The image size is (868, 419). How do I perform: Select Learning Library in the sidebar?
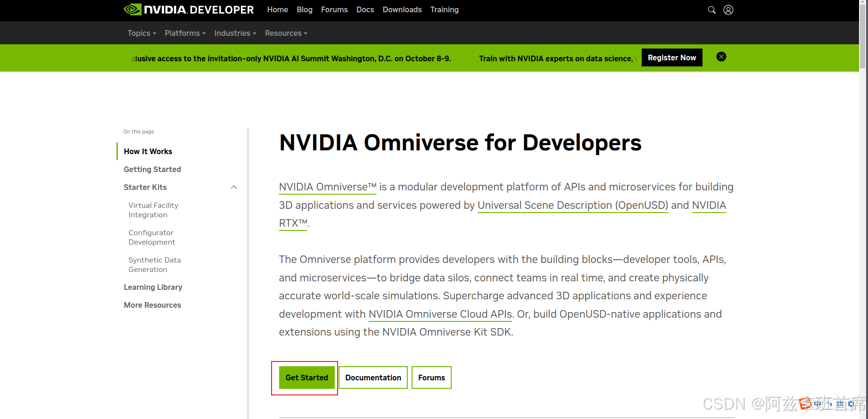pos(153,288)
